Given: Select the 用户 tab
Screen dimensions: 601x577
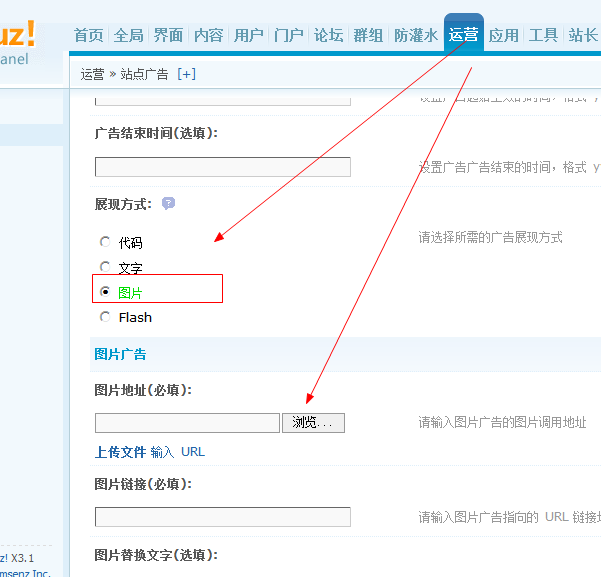Looking at the screenshot, I should pos(248,36).
